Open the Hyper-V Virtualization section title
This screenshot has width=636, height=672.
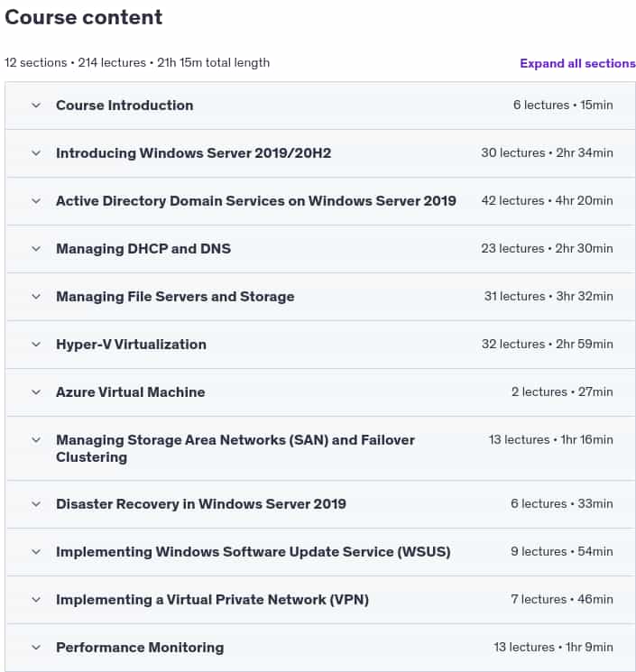point(131,345)
